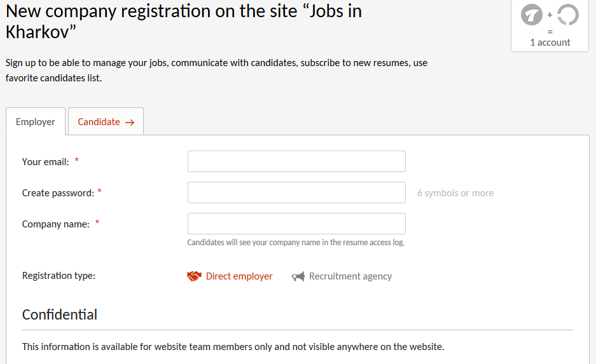Click into the Create password field

(296, 192)
